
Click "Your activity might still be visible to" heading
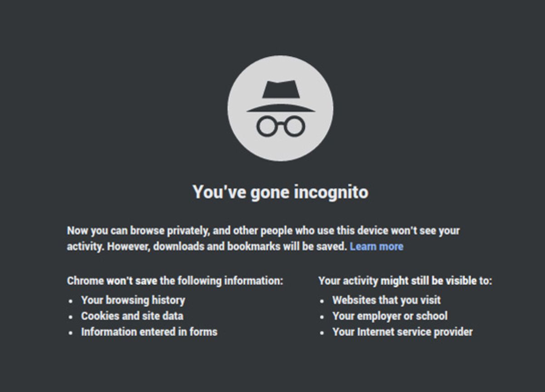tap(405, 281)
